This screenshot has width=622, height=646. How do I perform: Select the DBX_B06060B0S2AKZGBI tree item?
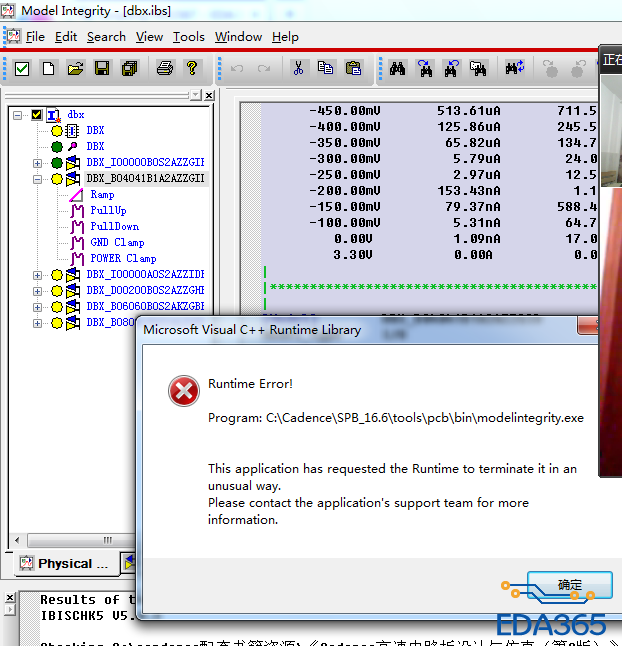pos(145,307)
